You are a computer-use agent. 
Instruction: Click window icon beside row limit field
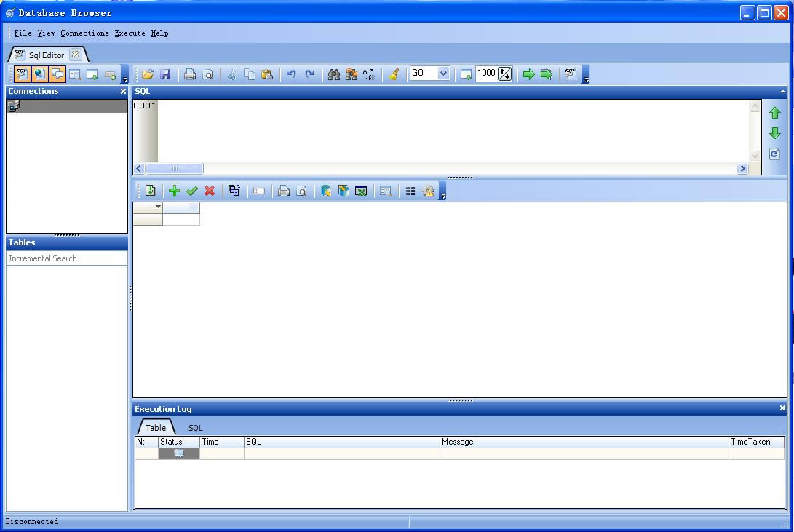[x=466, y=74]
